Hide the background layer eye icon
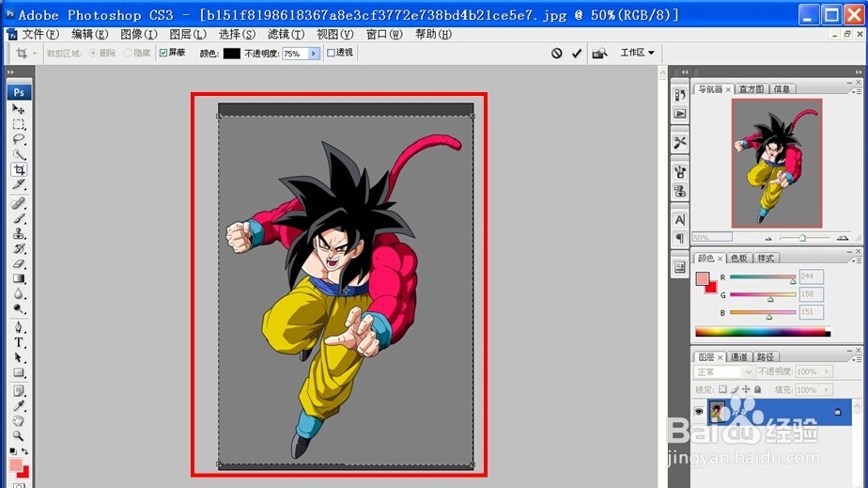Image resolution: width=868 pixels, height=488 pixels. [x=699, y=412]
